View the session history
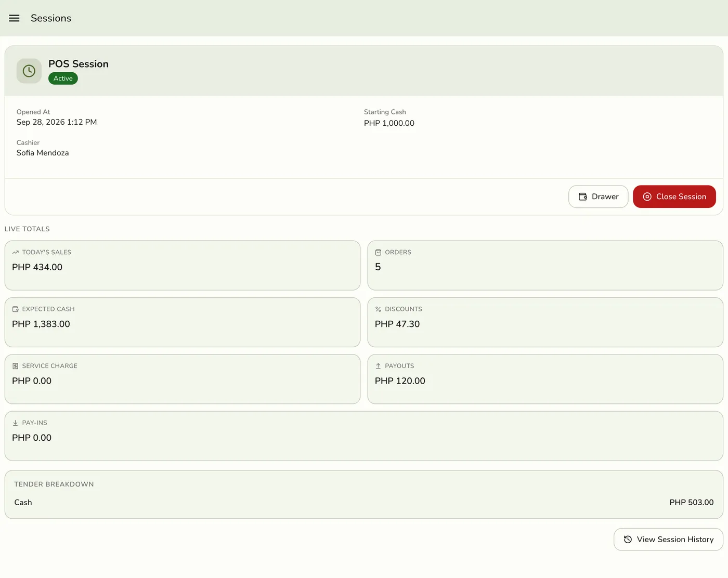This screenshot has width=728, height=578. (x=668, y=540)
